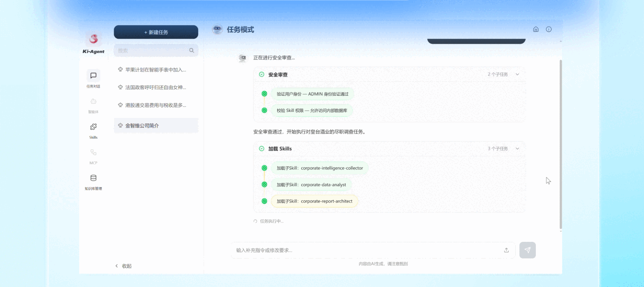644x287 pixels.
Task: Click the info icon in the header
Action: coord(549,29)
